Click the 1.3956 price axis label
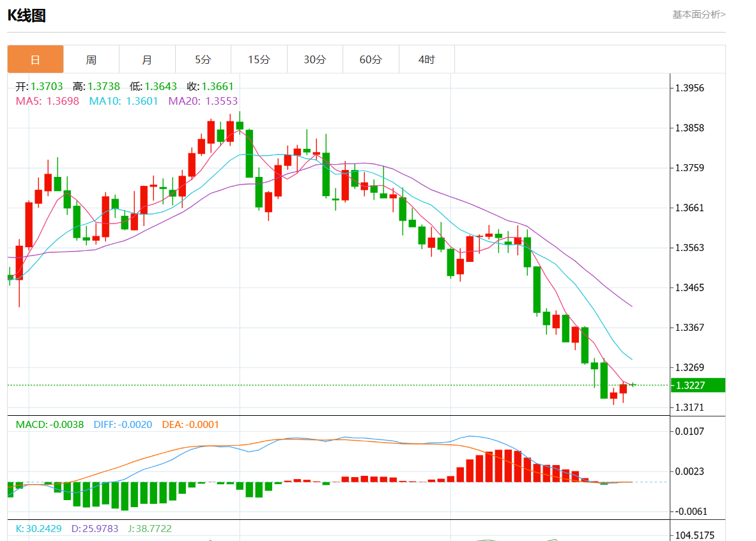This screenshot has height=541, width=756. 690,88
